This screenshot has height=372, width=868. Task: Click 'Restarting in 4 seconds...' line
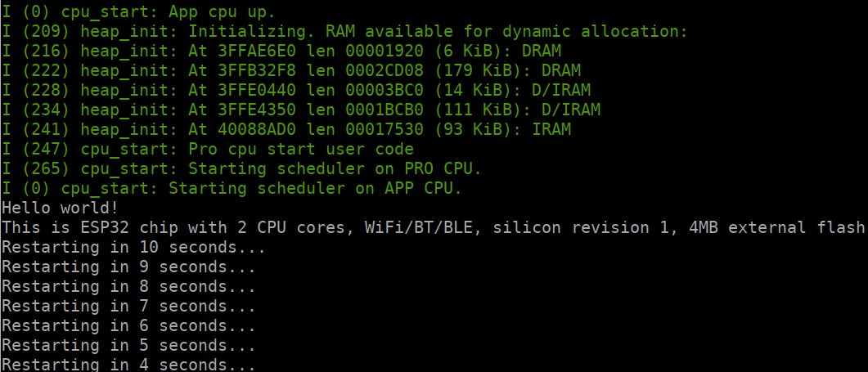click(128, 365)
